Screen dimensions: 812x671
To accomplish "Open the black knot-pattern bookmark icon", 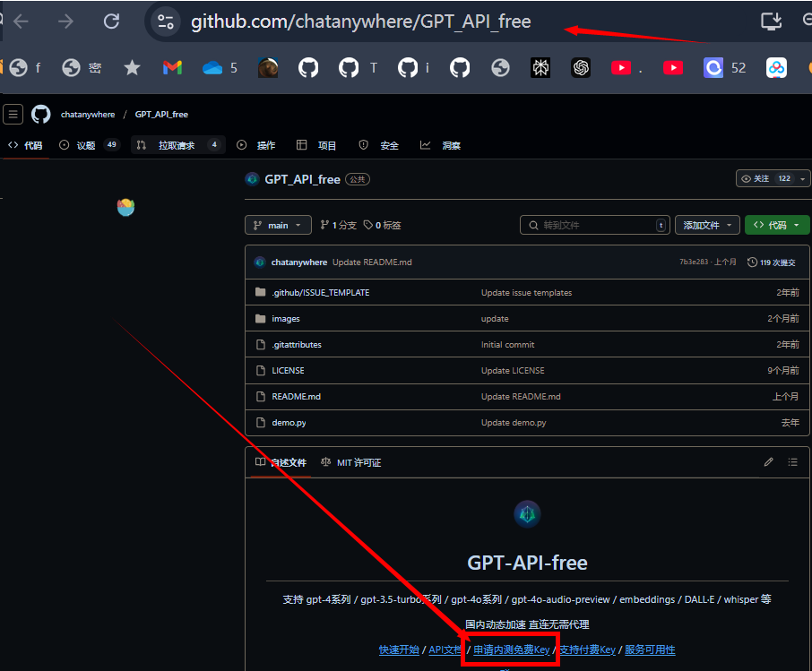I will click(x=540, y=68).
